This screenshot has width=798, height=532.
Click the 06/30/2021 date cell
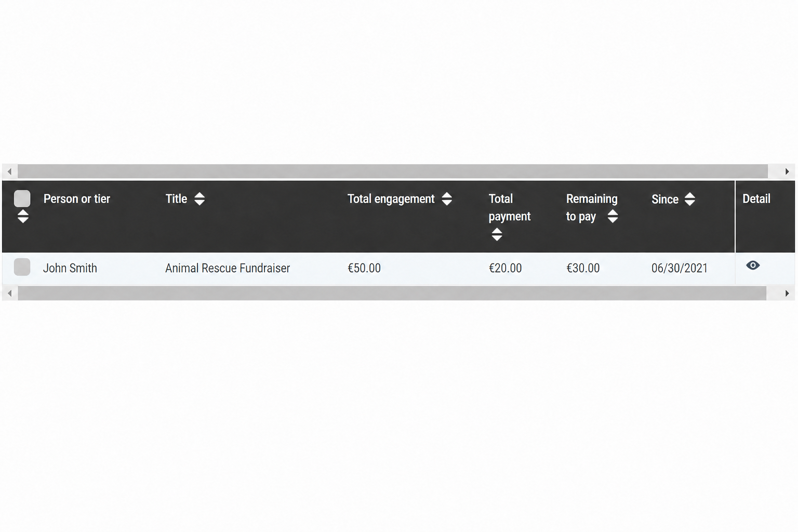pyautogui.click(x=680, y=268)
